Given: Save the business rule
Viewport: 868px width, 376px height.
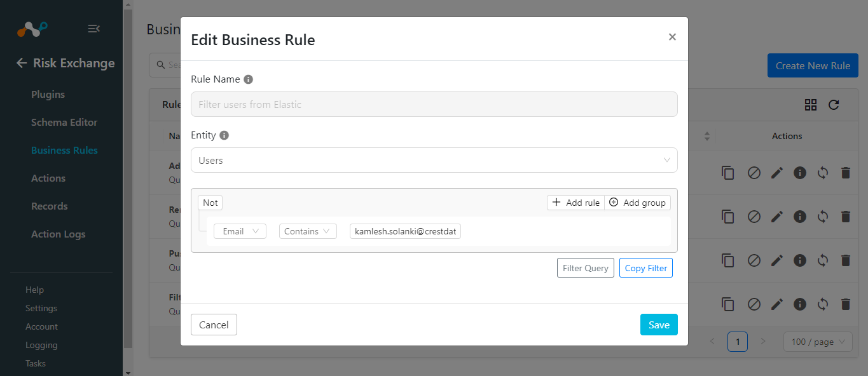Looking at the screenshot, I should click(659, 325).
